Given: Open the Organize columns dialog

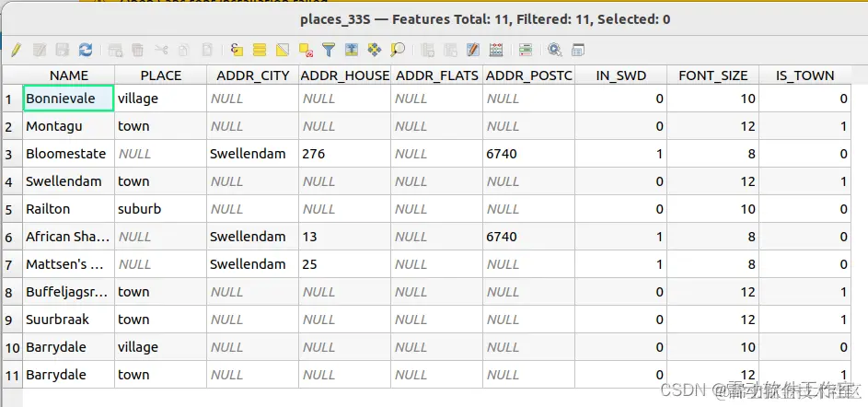Looking at the screenshot, I should [x=473, y=50].
